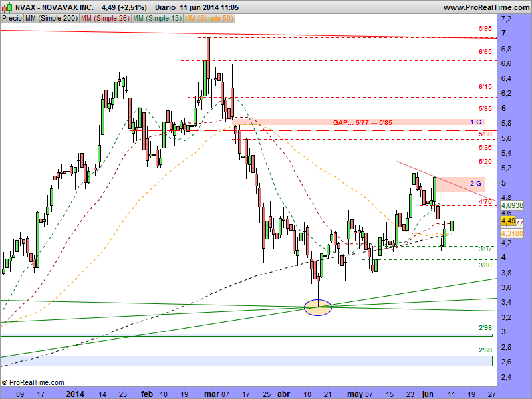Screen dimensions: 532x399
Task: Click the jun month label on time axis
Action: click(428, 394)
